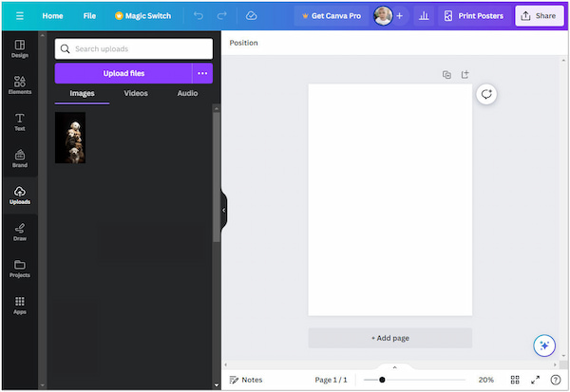
Task: Add collaborators with plus icon
Action: (x=400, y=15)
